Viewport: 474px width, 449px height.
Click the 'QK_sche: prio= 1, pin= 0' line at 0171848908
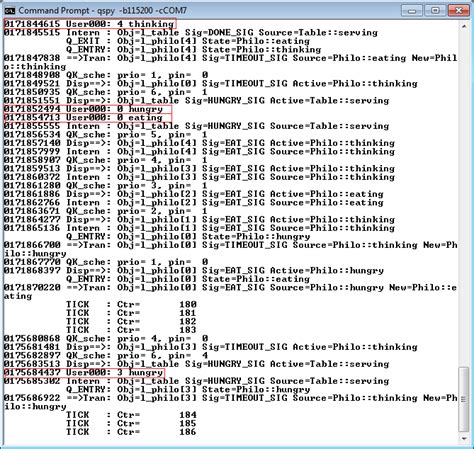[106, 75]
